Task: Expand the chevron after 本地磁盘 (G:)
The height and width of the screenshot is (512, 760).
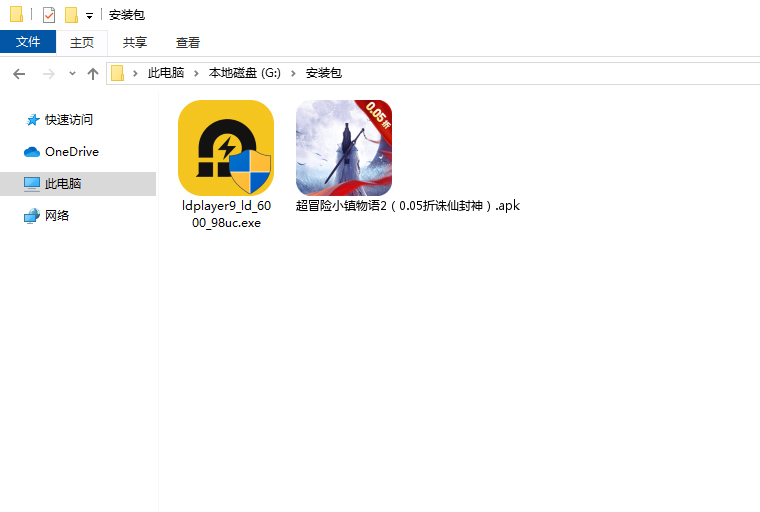Action: [x=293, y=73]
